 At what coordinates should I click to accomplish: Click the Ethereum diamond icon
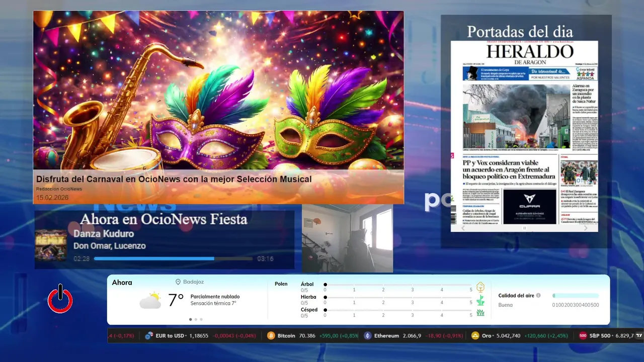[368, 335]
